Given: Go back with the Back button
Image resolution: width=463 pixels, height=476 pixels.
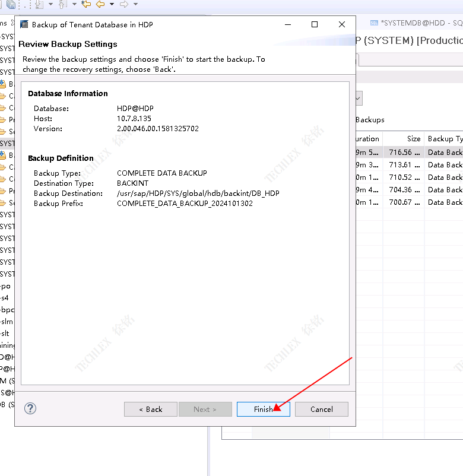Looking at the screenshot, I should coord(150,409).
